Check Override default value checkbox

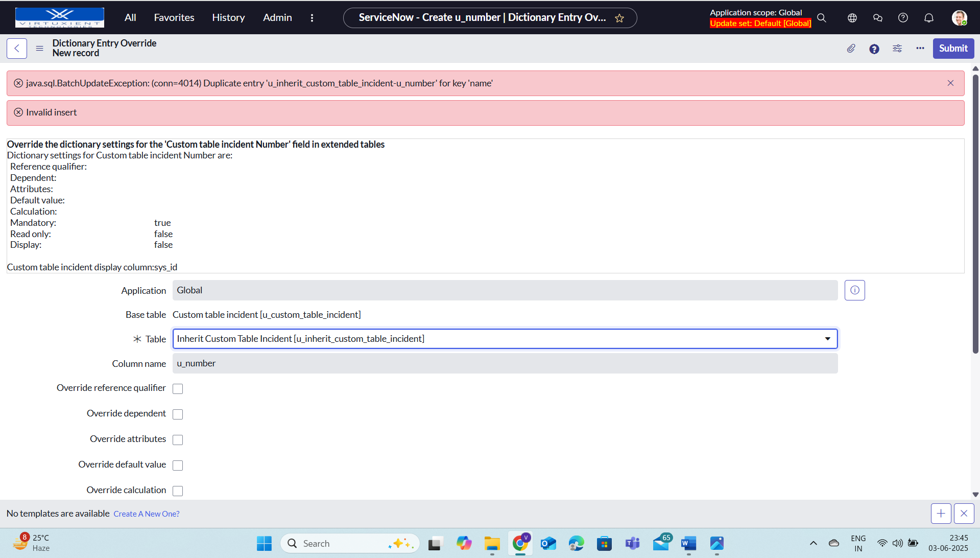coord(178,466)
